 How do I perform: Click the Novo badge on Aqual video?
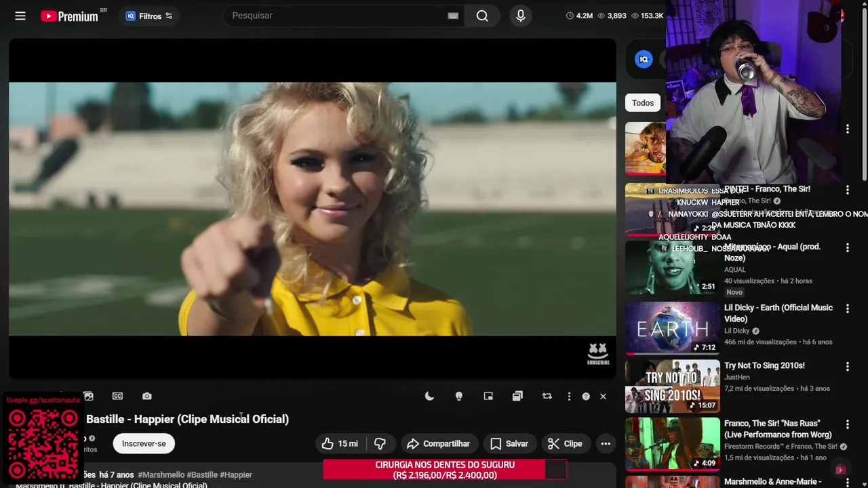[734, 292]
